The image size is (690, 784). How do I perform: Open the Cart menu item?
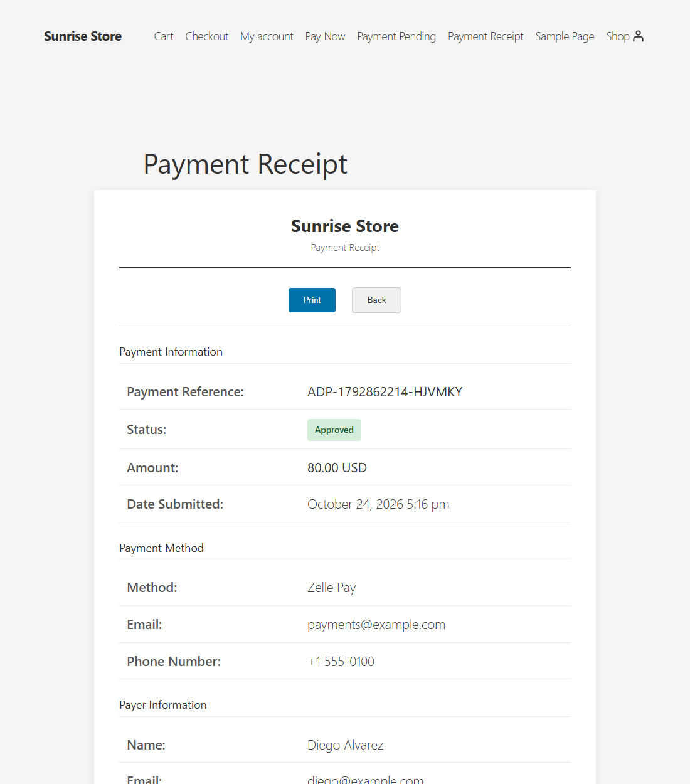[x=164, y=36]
